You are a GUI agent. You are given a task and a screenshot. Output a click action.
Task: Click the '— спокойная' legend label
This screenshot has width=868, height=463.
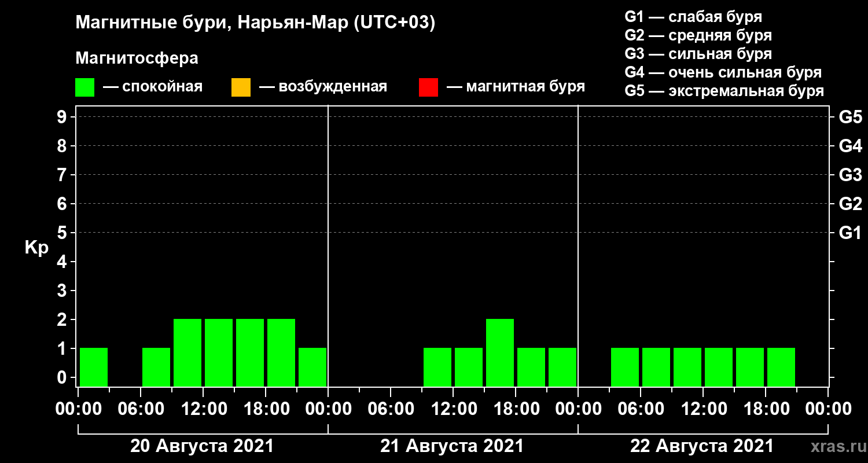(153, 87)
